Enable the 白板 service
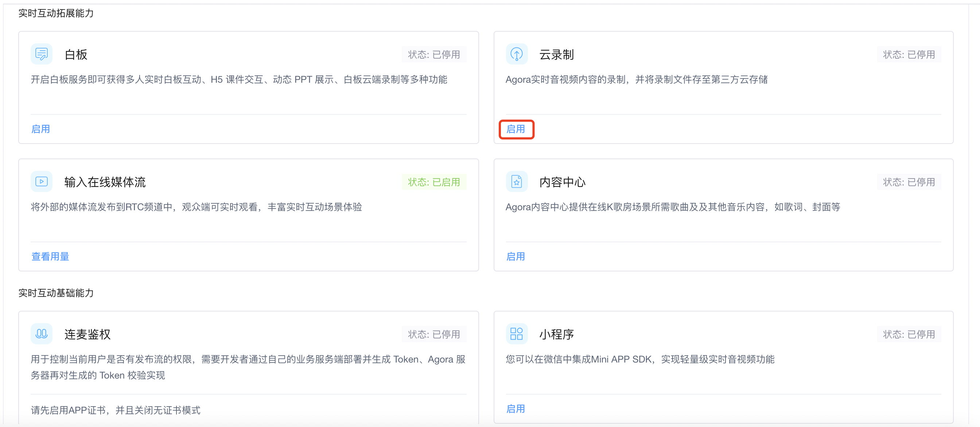Screen dimensions: 980x427 (41, 129)
